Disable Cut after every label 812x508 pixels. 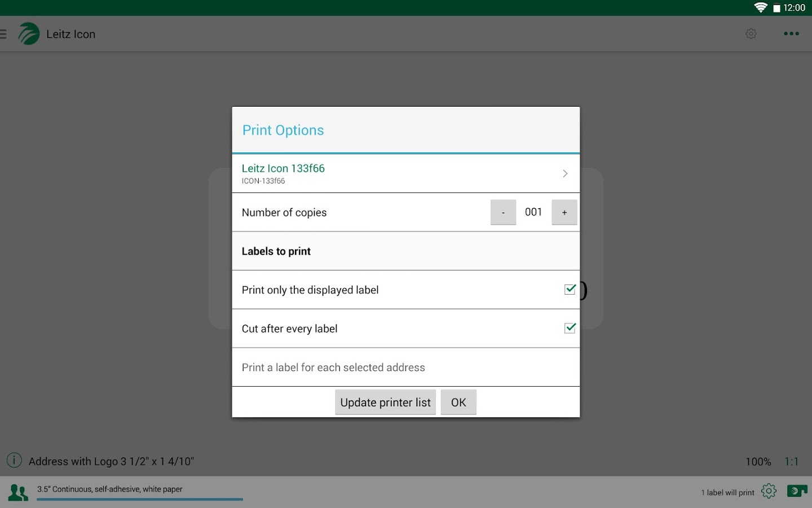click(570, 327)
